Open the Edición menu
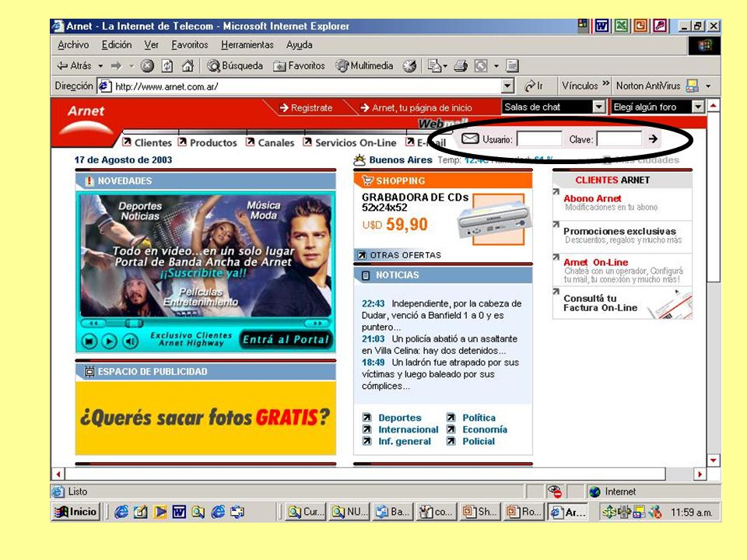Screen dimensions: 747x560 pos(117,45)
